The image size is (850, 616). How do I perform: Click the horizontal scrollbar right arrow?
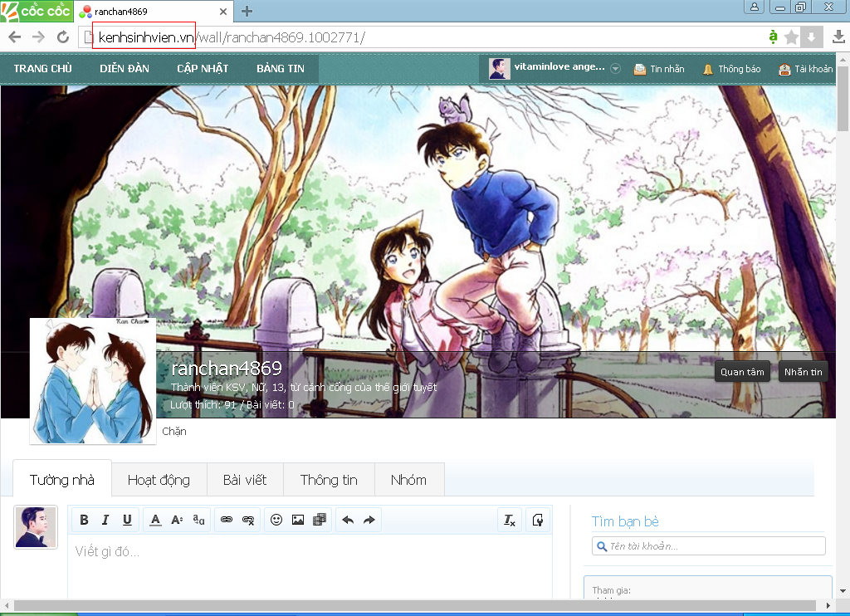[x=828, y=605]
